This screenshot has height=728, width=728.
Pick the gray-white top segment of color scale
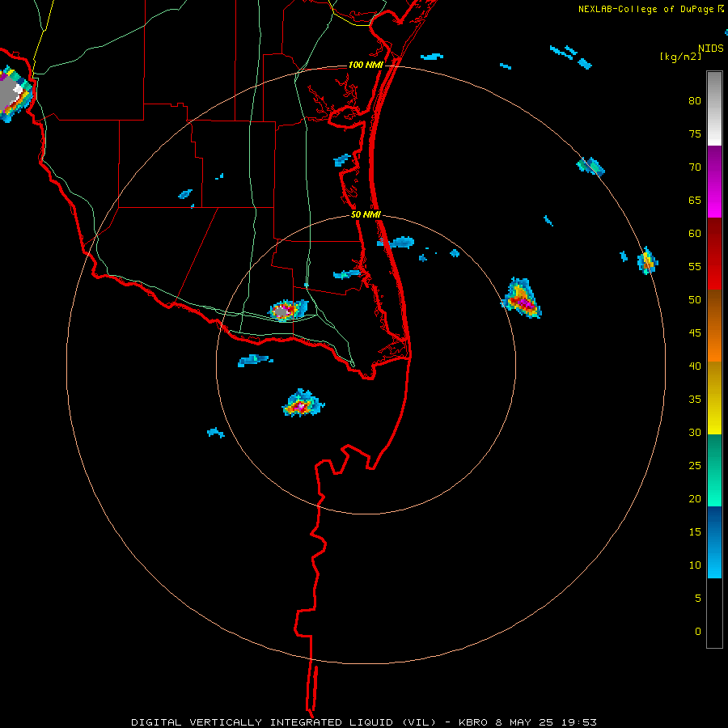pos(714,108)
